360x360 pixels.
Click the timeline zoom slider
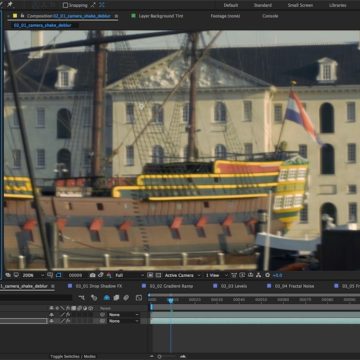click(x=159, y=356)
